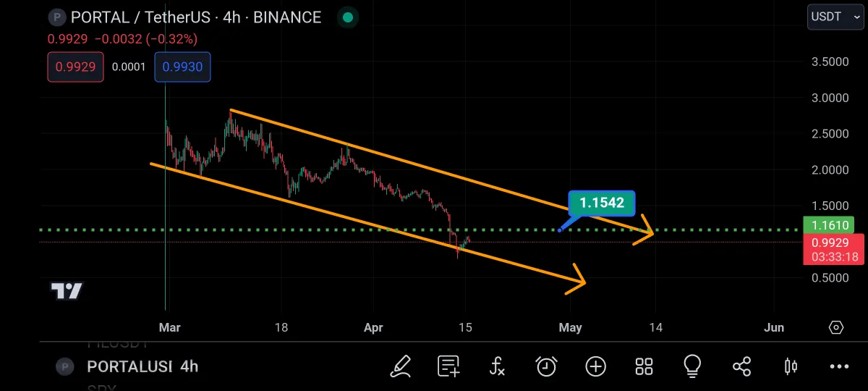Select the 1.1542 price label callout
Screen dimensions: 868x391
[601, 203]
